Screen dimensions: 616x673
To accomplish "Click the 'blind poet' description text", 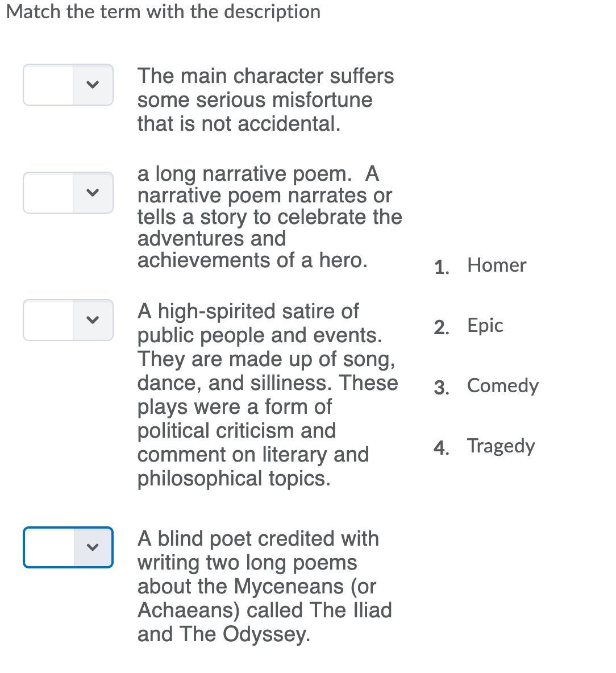I will [265, 586].
